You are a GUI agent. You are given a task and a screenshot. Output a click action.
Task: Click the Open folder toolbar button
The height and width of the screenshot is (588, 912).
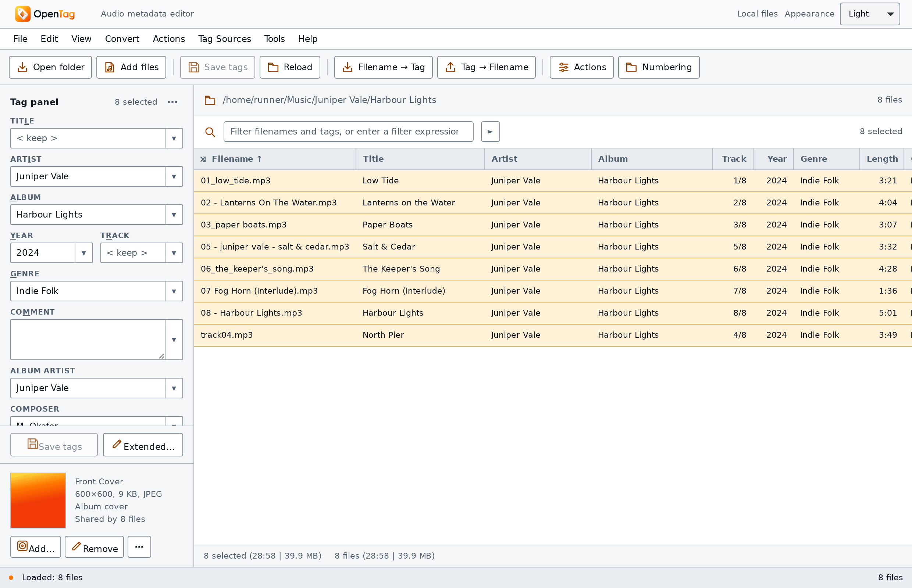click(50, 67)
